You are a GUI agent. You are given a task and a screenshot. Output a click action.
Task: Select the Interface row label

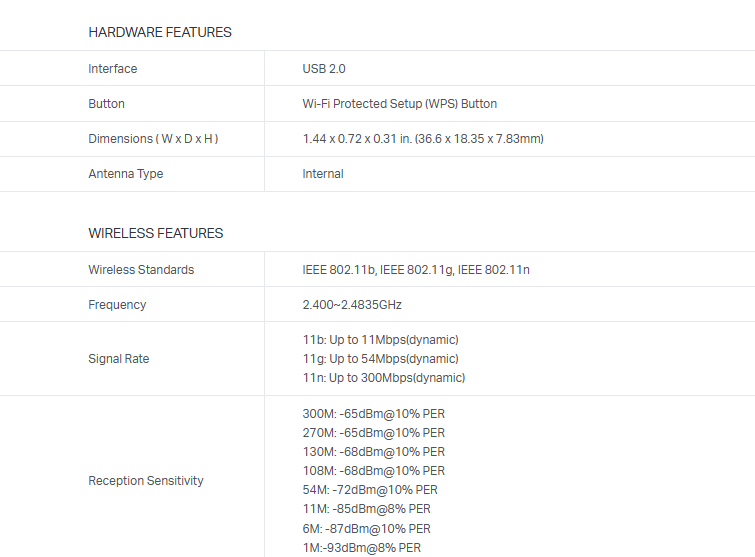click(113, 69)
